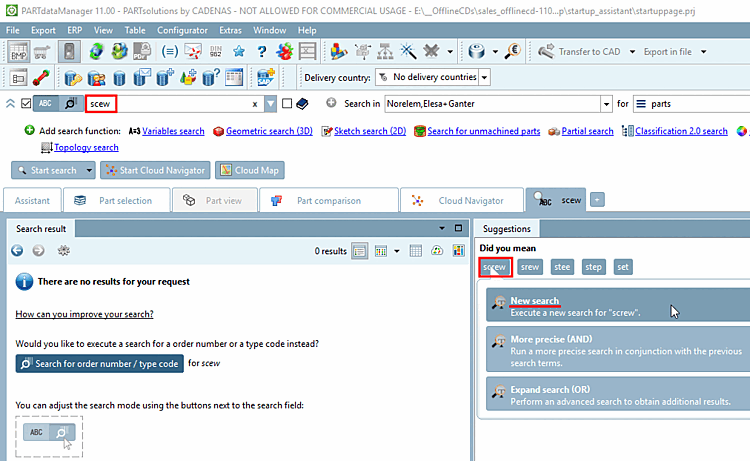Click the database with envelope icon
This screenshot has height=461, width=750.
(x=142, y=77)
